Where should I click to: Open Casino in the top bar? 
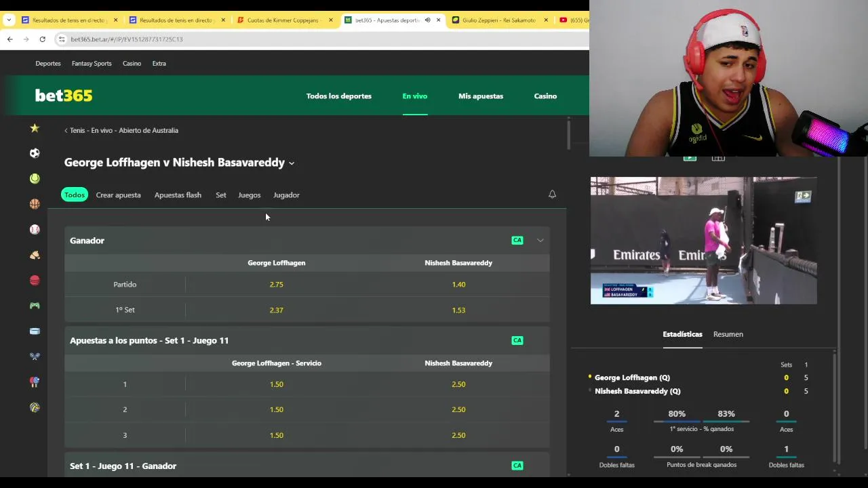tap(132, 63)
